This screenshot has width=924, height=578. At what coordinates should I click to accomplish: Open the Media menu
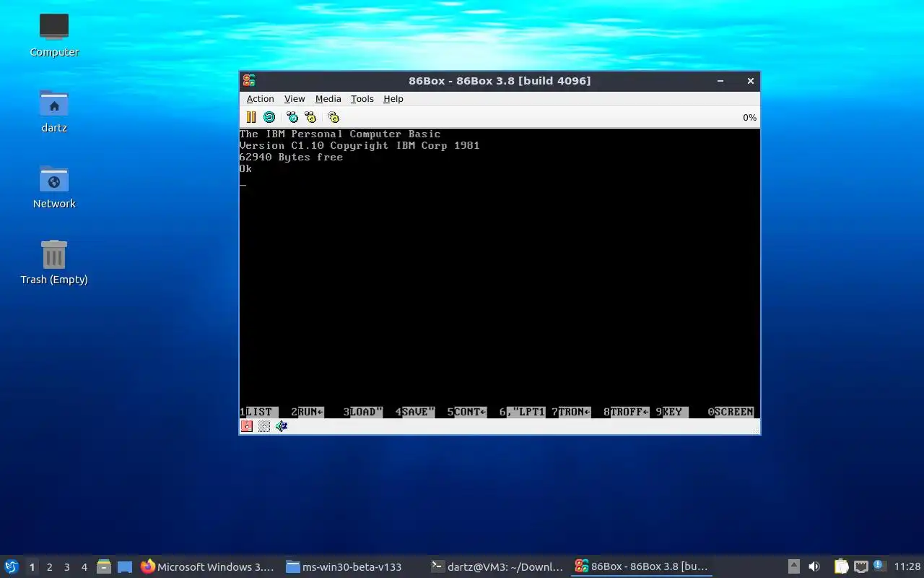pos(328,99)
